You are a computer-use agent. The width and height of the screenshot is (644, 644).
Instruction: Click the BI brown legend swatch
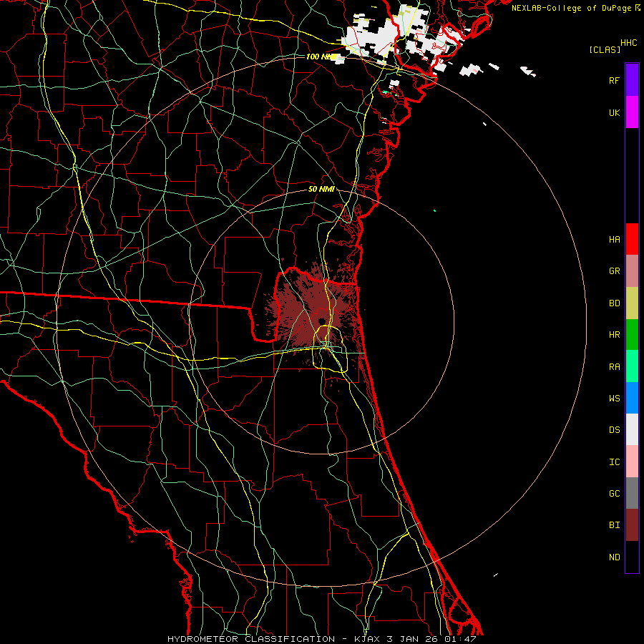(632, 525)
